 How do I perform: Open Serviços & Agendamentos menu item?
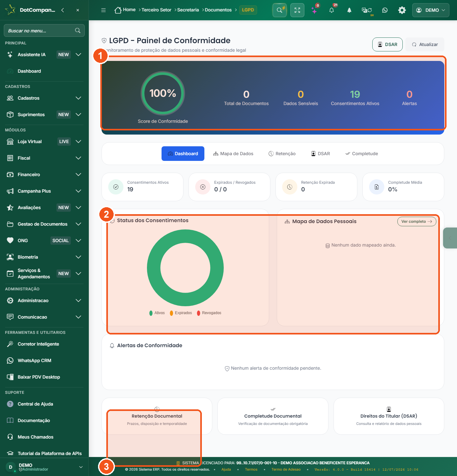(x=44, y=274)
